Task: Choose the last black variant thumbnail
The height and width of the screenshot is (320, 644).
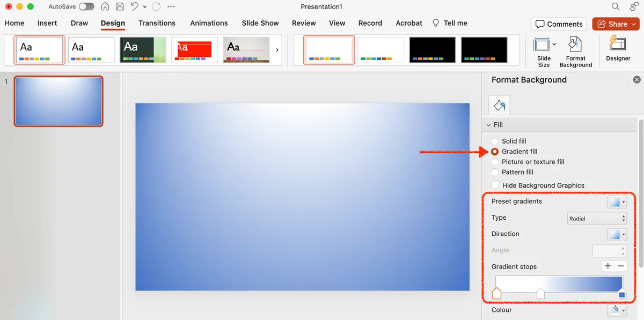Action: click(x=484, y=50)
